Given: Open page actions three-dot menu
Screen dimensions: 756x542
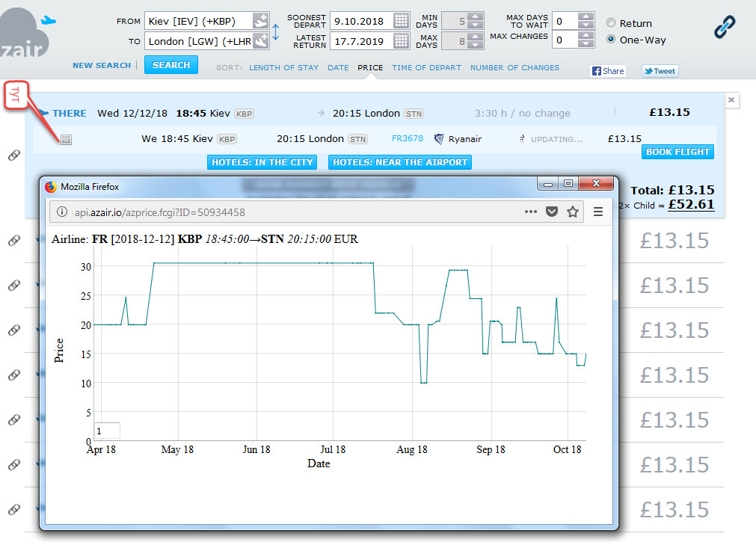Looking at the screenshot, I should pos(530,212).
